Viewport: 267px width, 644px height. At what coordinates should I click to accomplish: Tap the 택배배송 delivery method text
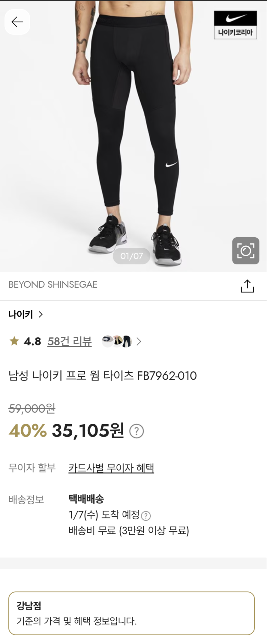(x=86, y=499)
